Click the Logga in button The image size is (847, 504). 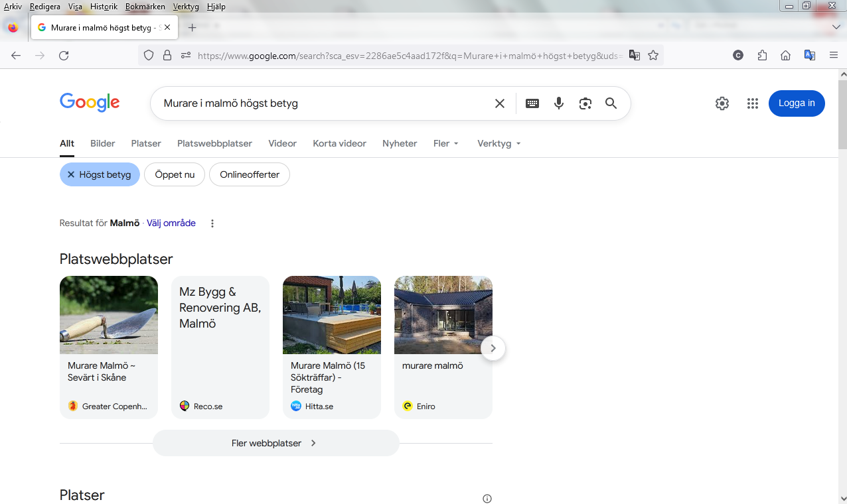pos(797,103)
